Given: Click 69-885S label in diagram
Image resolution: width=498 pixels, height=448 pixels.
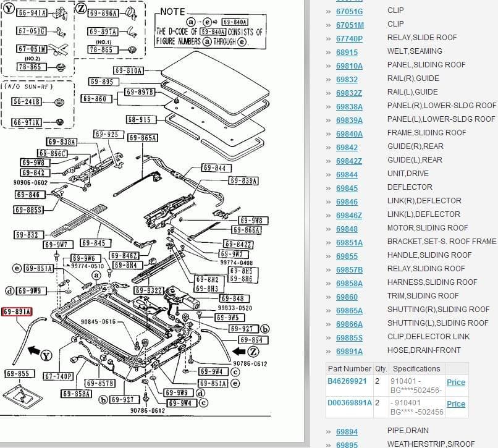Looking at the screenshot, I should 29,210.
